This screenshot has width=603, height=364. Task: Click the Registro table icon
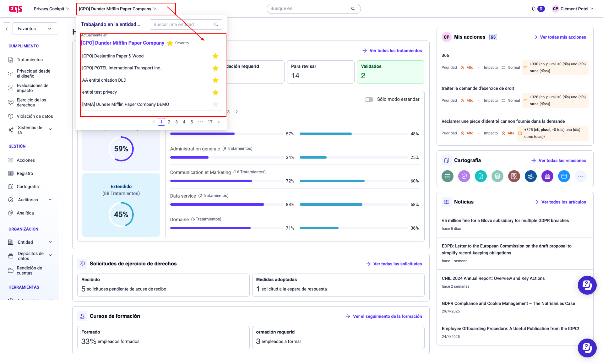click(x=11, y=173)
